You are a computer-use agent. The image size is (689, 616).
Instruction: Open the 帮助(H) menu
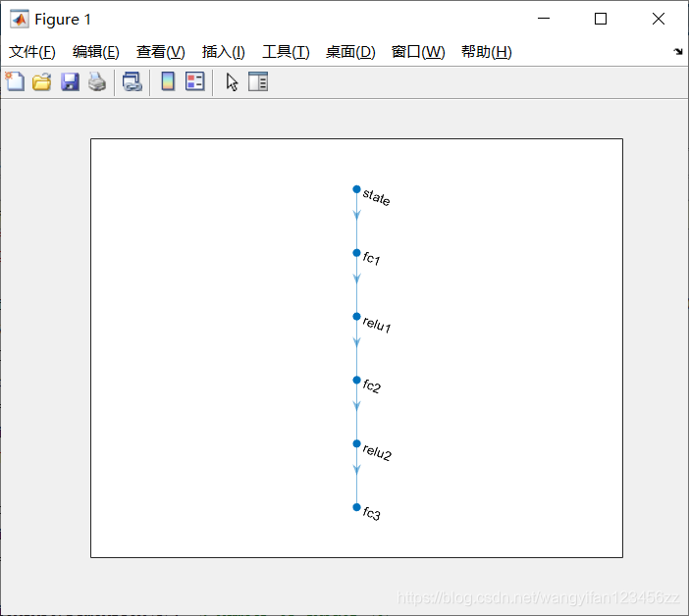[487, 52]
